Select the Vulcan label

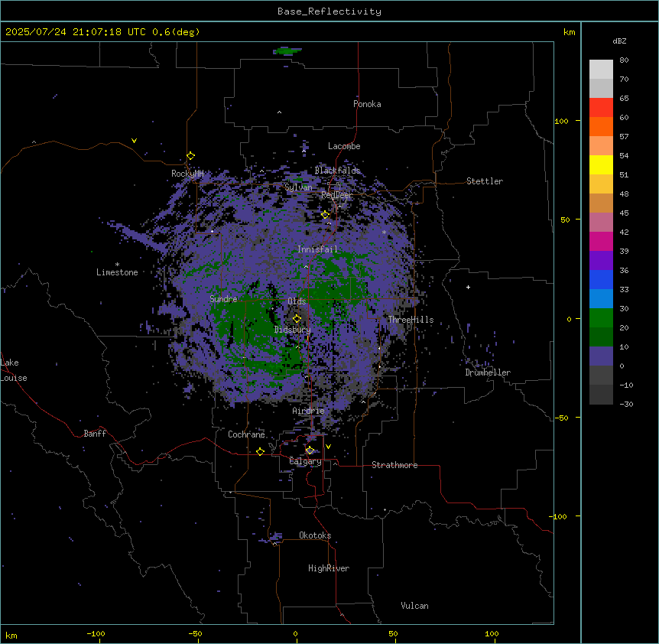[415, 606]
